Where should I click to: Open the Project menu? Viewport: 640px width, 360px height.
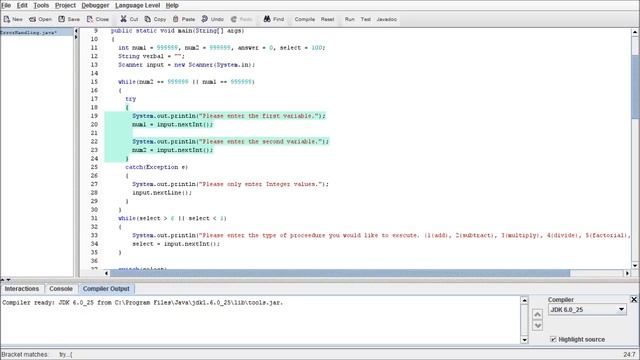[x=65, y=5]
